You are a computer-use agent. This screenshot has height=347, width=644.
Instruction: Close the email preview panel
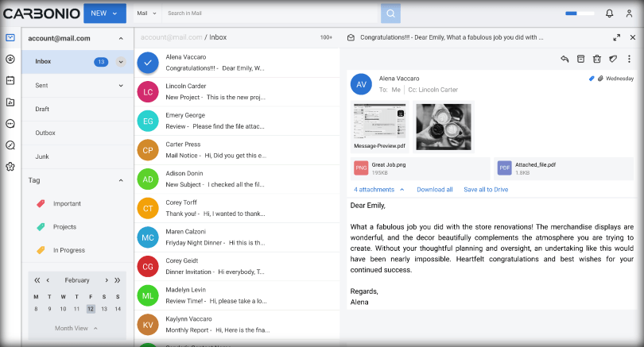click(633, 37)
